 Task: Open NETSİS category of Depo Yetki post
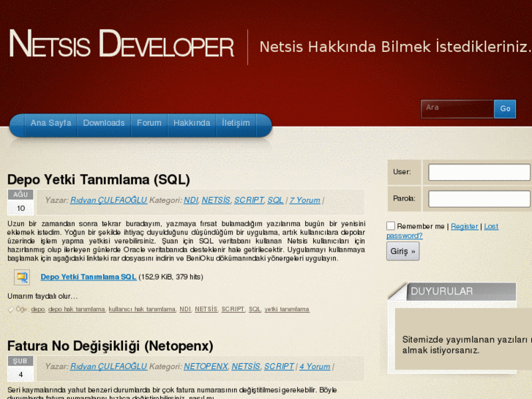216,201
